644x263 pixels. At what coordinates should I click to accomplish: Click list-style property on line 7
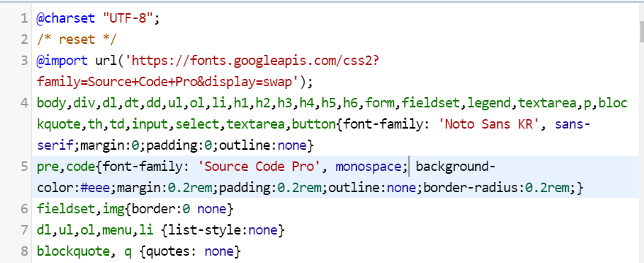[205, 230]
